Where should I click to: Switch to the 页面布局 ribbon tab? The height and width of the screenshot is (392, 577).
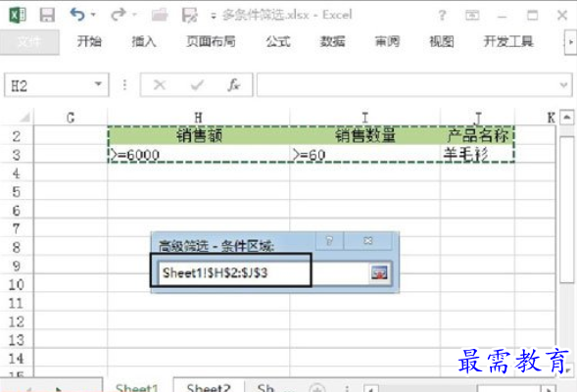pos(211,41)
